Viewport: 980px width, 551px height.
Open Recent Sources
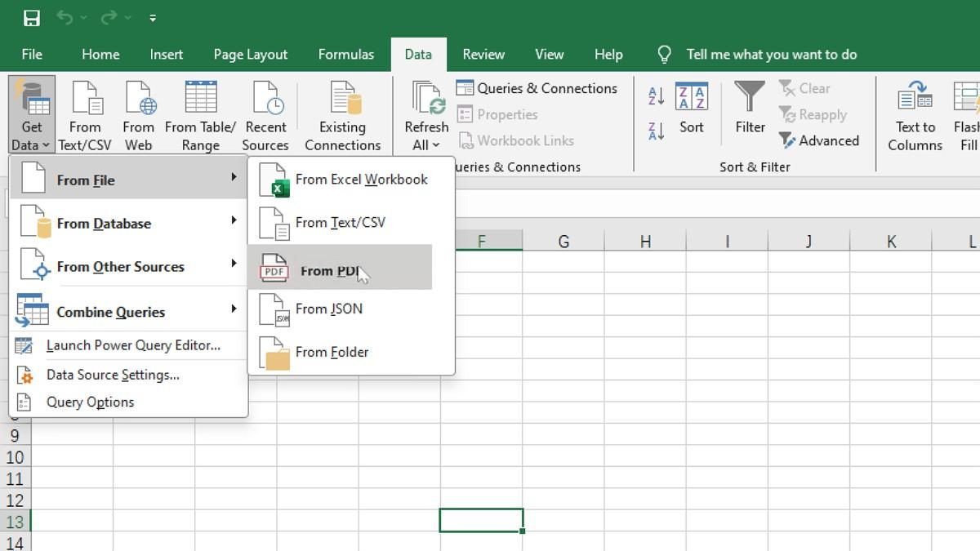(x=265, y=114)
